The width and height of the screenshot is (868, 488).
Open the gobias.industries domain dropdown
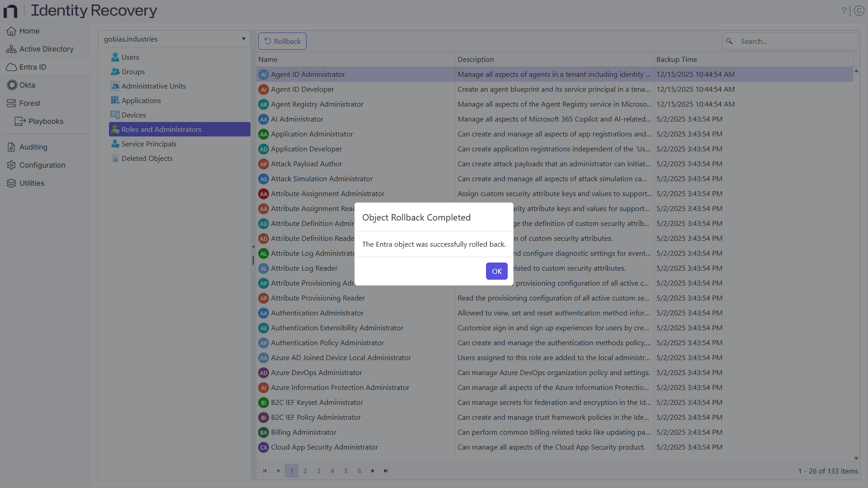[243, 39]
